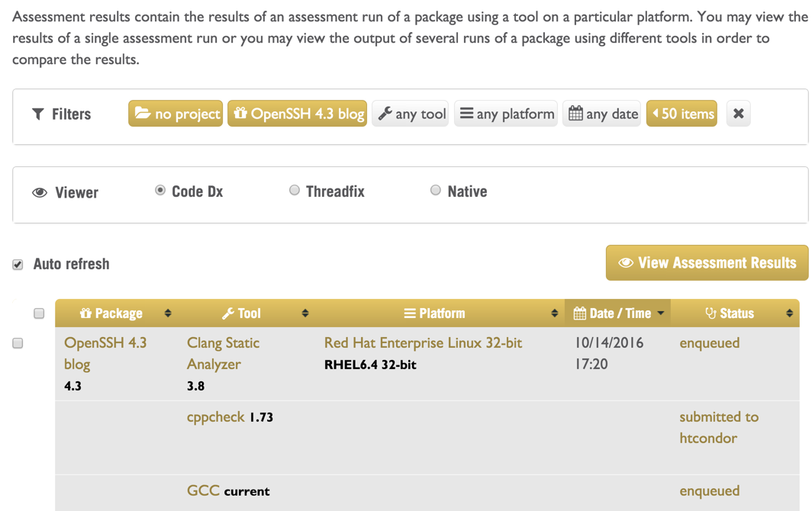
Task: Click the '3.8' Clang version text
Action: point(195,386)
